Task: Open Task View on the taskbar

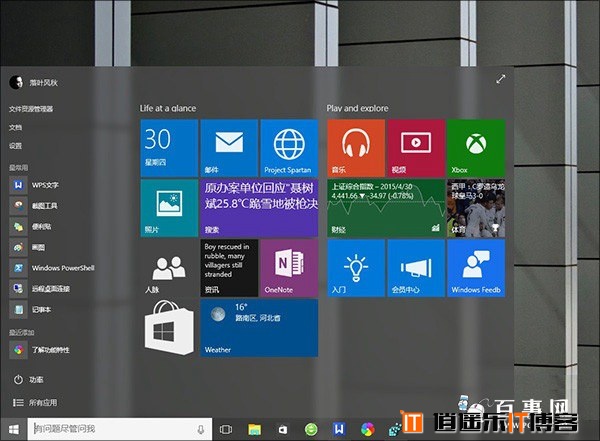Action: point(226,430)
